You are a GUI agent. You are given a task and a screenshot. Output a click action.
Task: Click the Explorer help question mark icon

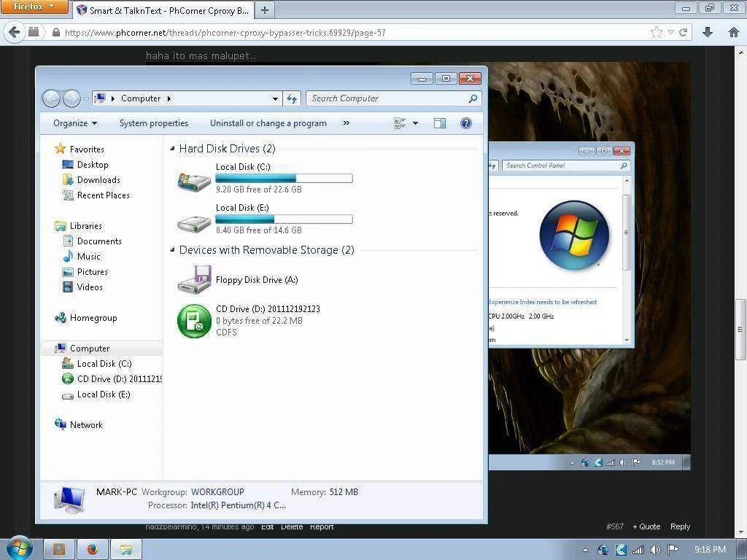tap(466, 123)
